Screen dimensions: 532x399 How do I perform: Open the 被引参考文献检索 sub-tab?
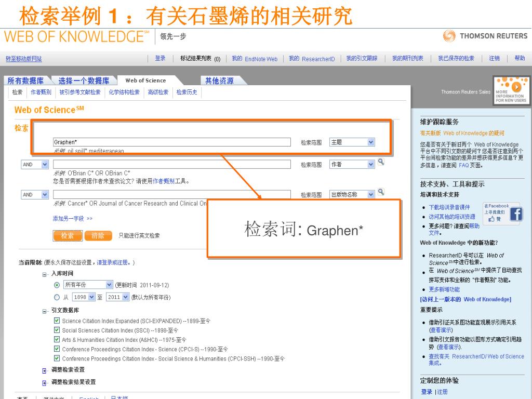[79, 92]
